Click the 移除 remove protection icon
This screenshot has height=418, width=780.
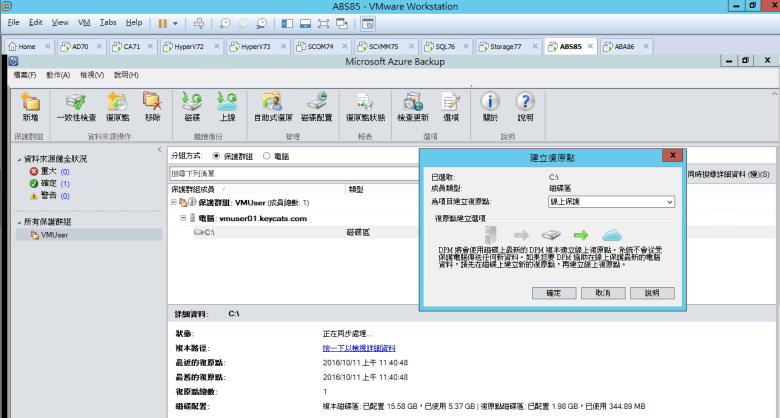click(152, 105)
